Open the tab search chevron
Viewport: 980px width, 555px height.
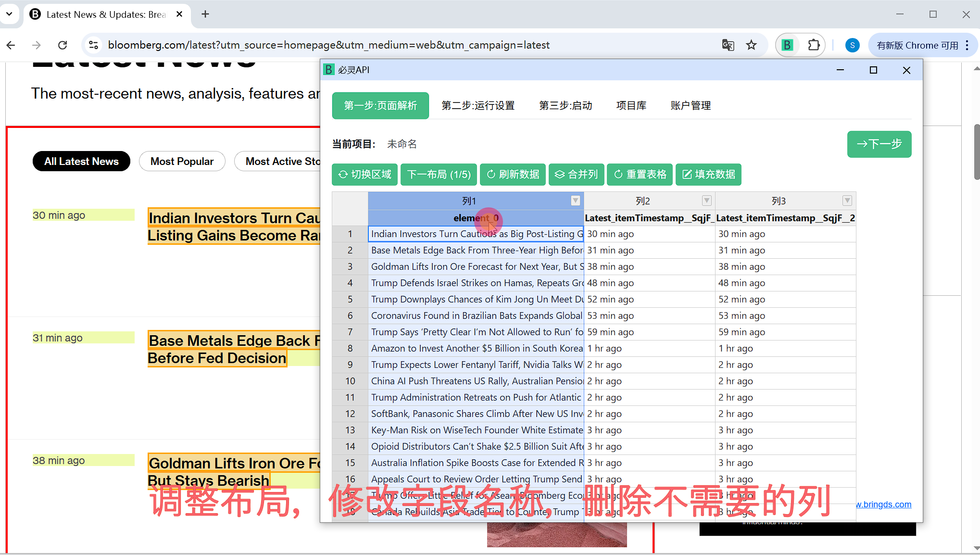[x=9, y=14]
